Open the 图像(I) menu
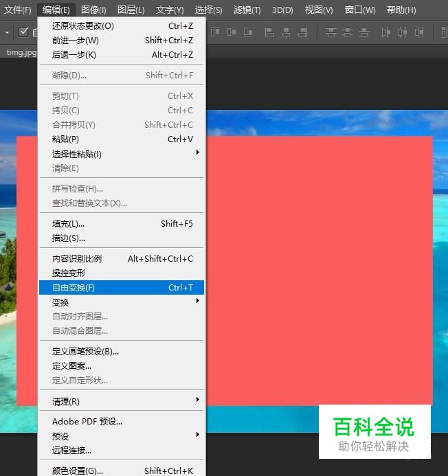Screen dimensions: 448x476 pyautogui.click(x=93, y=10)
